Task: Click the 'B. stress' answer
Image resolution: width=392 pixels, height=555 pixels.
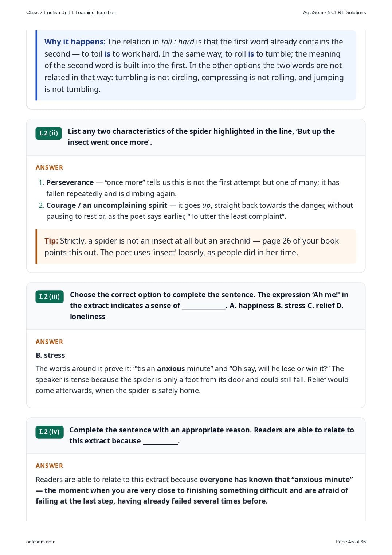Action: click(50, 355)
